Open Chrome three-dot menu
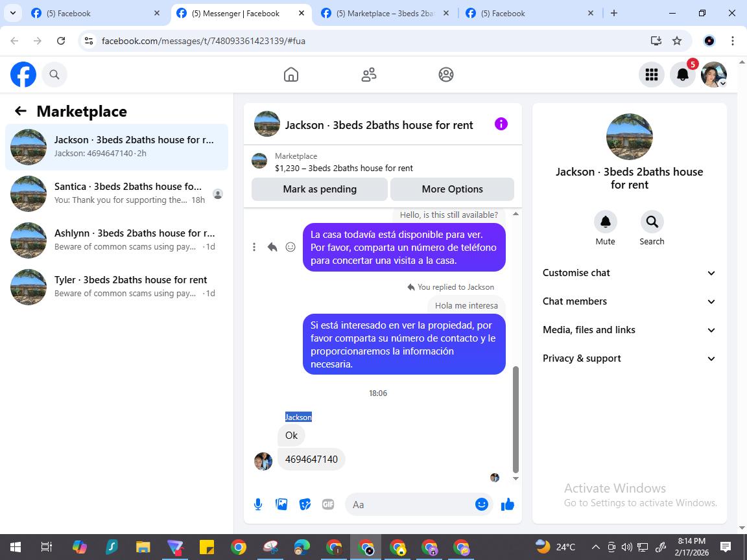 tap(733, 41)
